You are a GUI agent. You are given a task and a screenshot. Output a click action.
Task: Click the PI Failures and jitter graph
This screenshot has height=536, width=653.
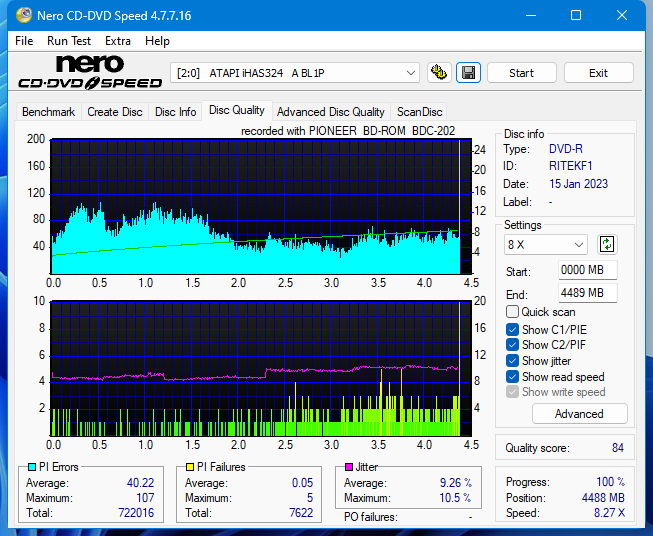[261, 369]
